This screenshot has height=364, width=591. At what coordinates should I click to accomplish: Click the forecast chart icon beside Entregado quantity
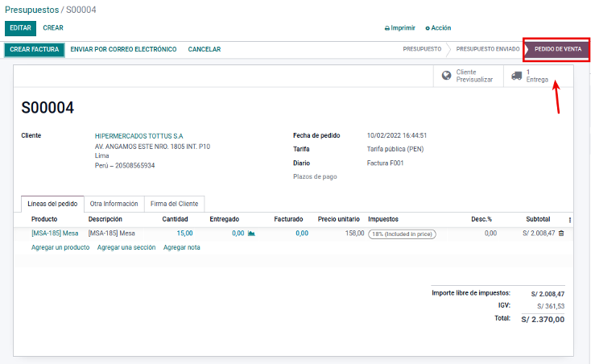251,234
